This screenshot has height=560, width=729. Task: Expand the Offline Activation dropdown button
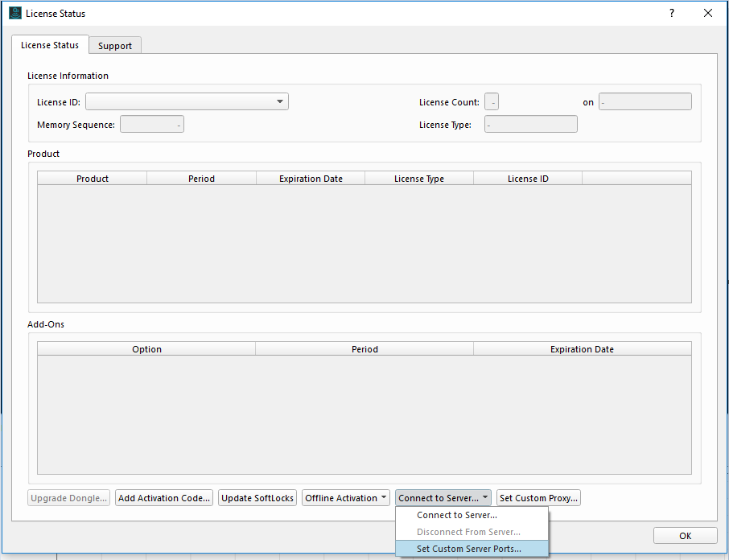(x=346, y=498)
